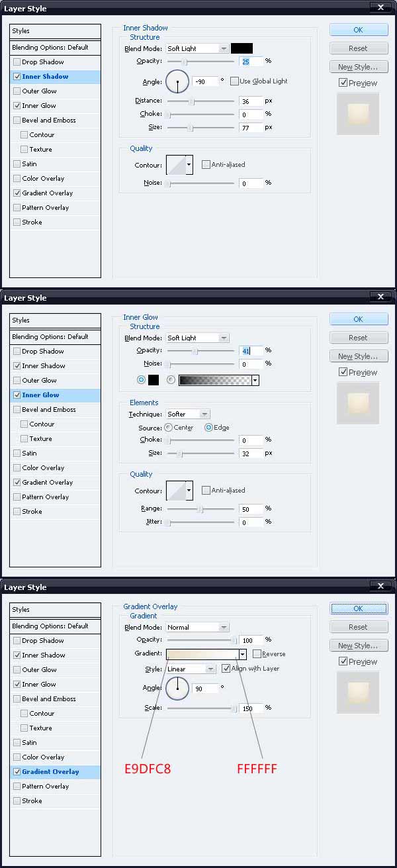Open the Blend Mode dropdown in the Inner Glow dialog
Screen dimensions: 397x868
[197, 338]
